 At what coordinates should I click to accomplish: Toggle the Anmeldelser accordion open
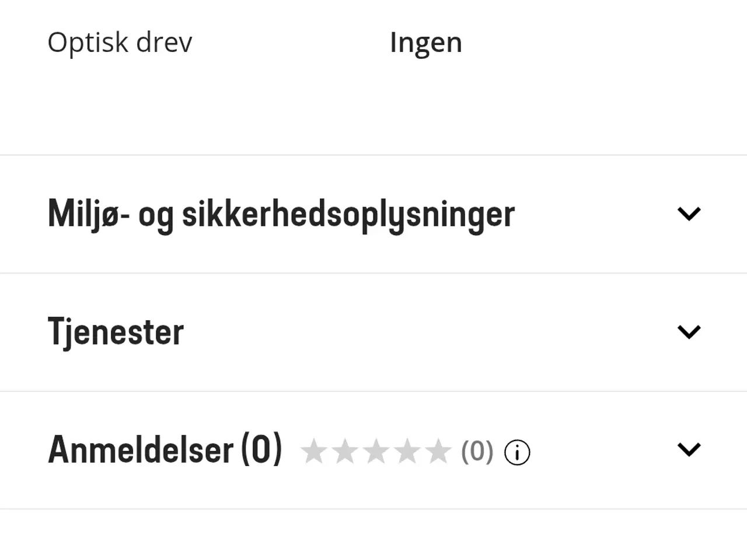(373, 450)
